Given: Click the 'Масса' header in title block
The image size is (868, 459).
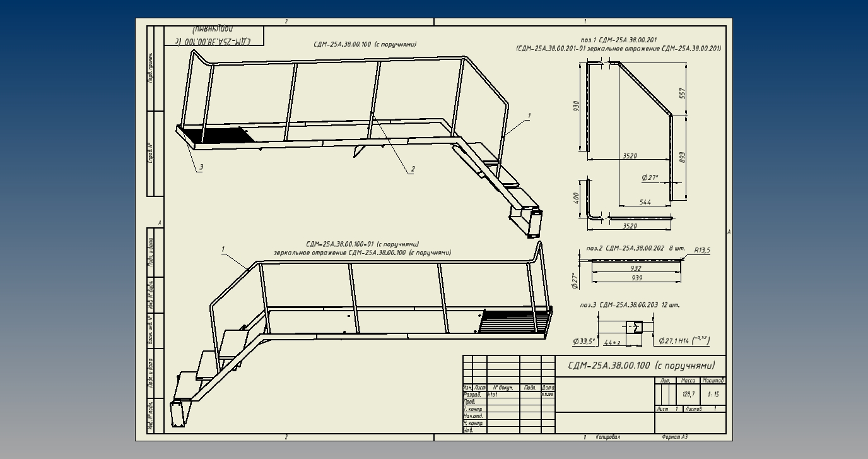Looking at the screenshot, I should click(688, 381).
